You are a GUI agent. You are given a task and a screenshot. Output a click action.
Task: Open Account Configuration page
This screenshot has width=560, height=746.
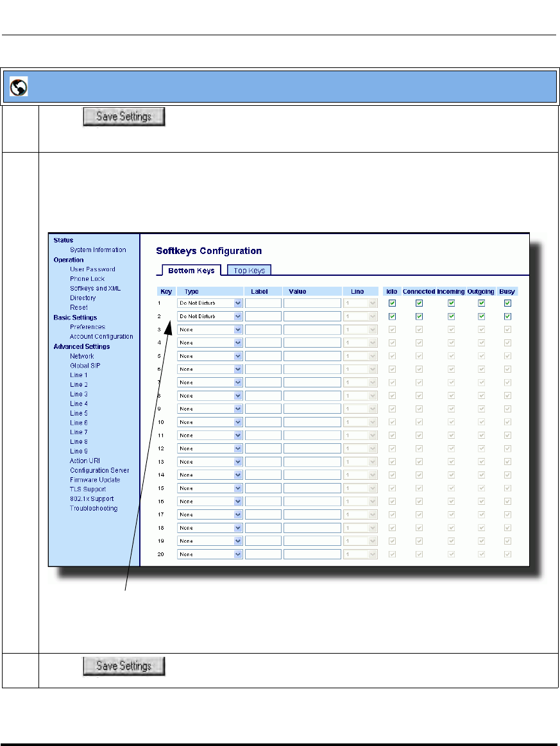[101, 336]
